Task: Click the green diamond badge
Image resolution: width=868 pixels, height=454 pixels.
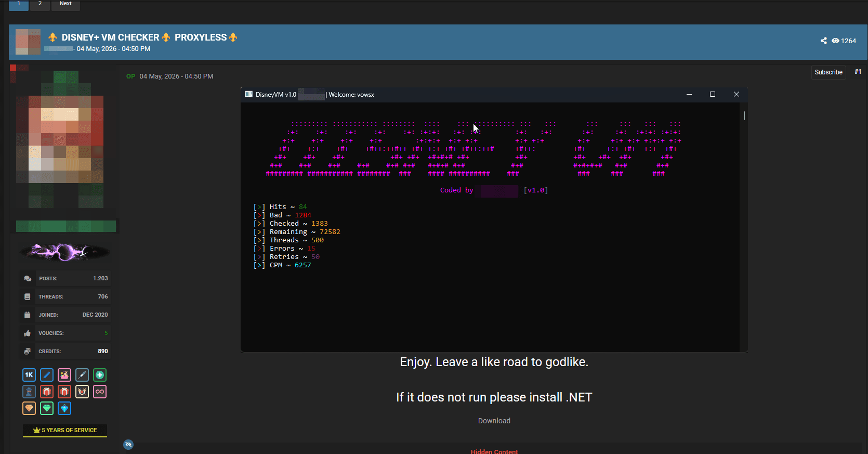Action: click(x=47, y=408)
